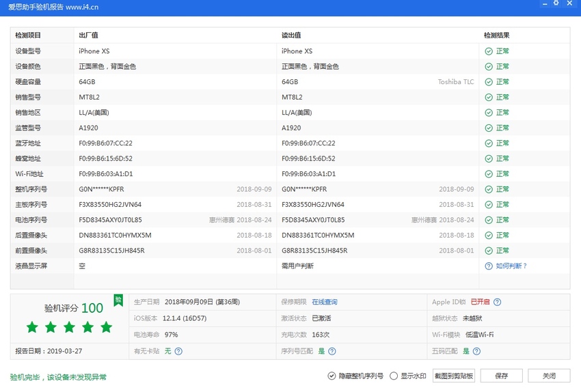Click the 读出值 column header
Viewport: 581px width, 392px height.
pos(291,36)
